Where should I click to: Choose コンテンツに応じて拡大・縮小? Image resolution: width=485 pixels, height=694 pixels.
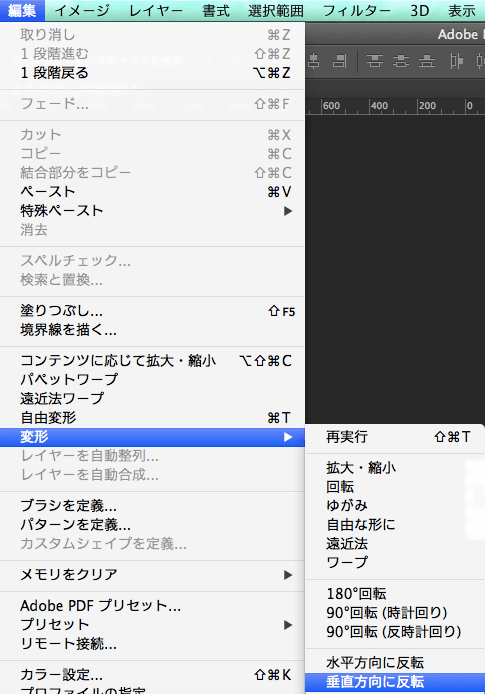(152, 361)
